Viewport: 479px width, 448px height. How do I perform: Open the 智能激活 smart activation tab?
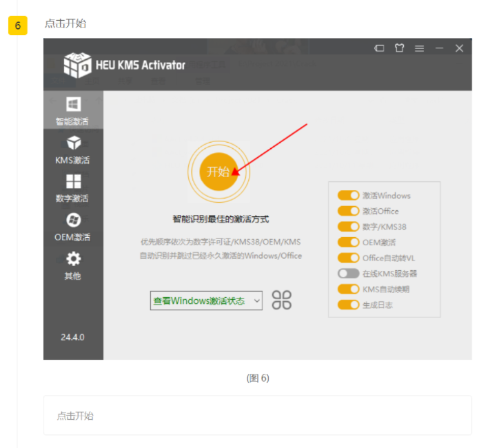pyautogui.click(x=73, y=111)
